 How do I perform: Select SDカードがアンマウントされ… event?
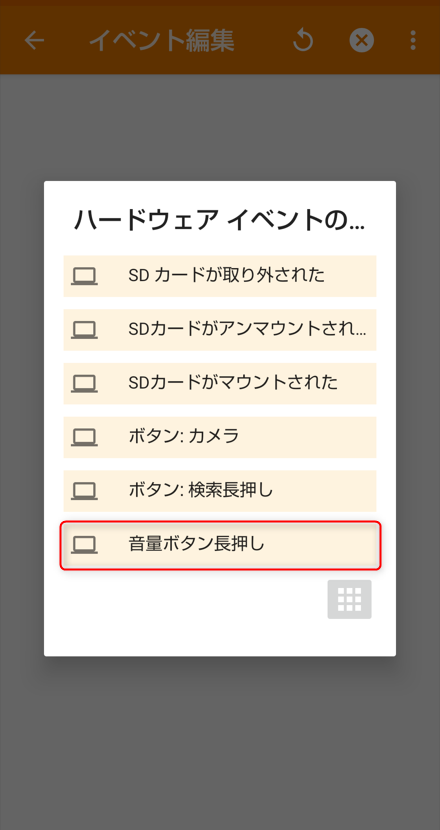tap(220, 330)
